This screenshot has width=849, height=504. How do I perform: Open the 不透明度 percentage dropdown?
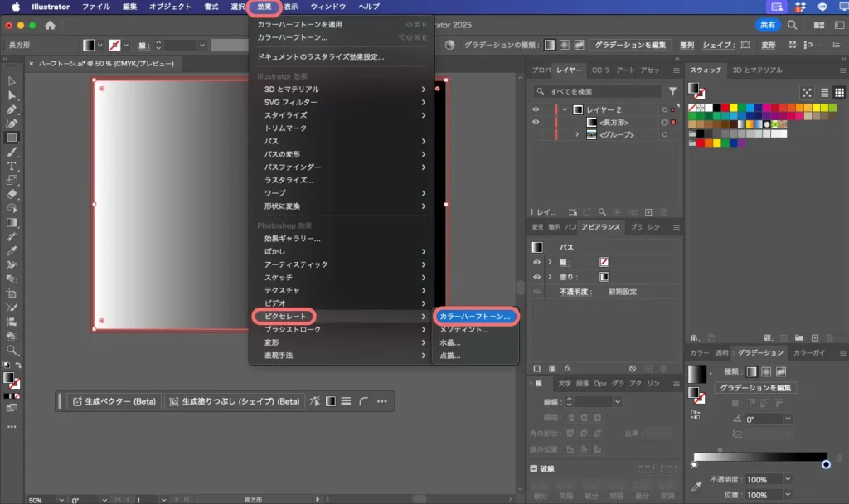tap(787, 480)
